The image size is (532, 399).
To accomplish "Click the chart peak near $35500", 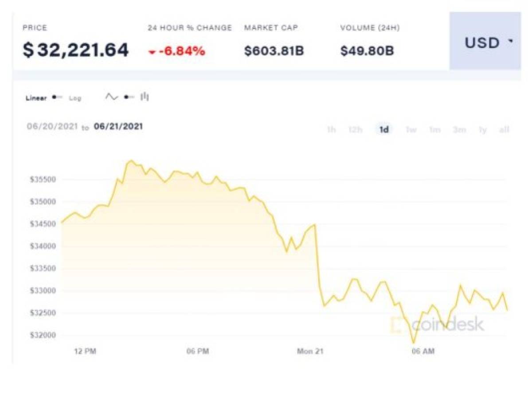I will 131,161.
